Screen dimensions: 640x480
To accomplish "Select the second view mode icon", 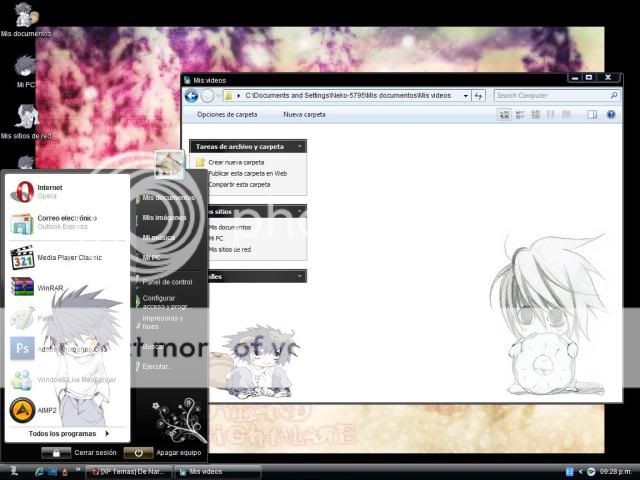I will pos(520,115).
